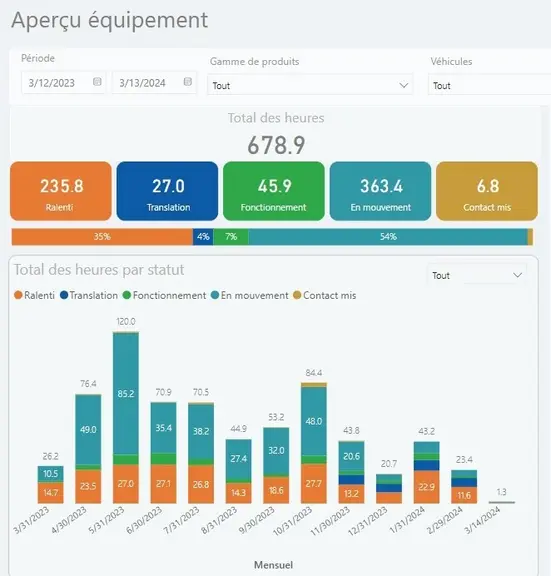
Task: Click the 3/14/2024 axis date label
Action: (482, 520)
